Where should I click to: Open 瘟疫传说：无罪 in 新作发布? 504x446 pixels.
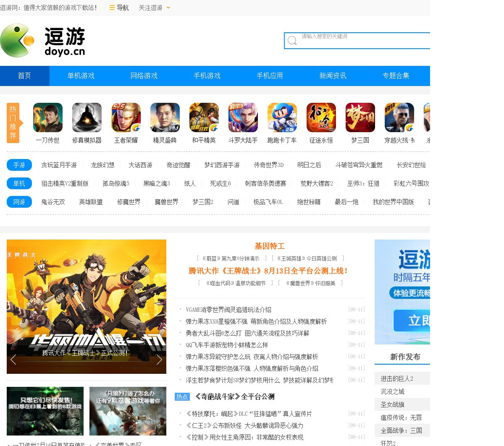tap(401, 417)
